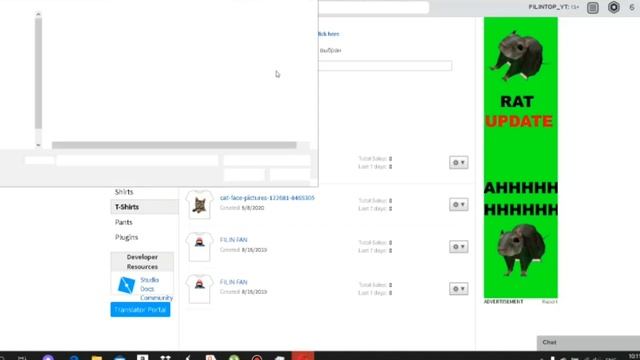
Task: Select first FILIN FAN T-shirt thumbnail
Action: (199, 247)
